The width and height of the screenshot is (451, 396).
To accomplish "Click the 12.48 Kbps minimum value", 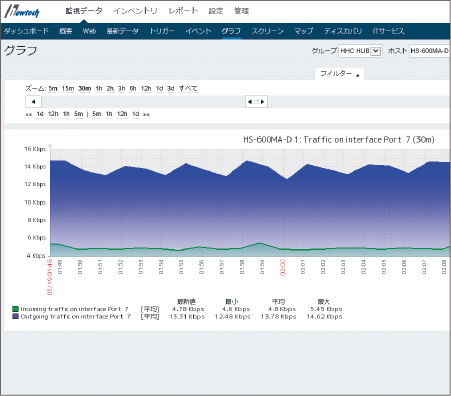I will (232, 317).
